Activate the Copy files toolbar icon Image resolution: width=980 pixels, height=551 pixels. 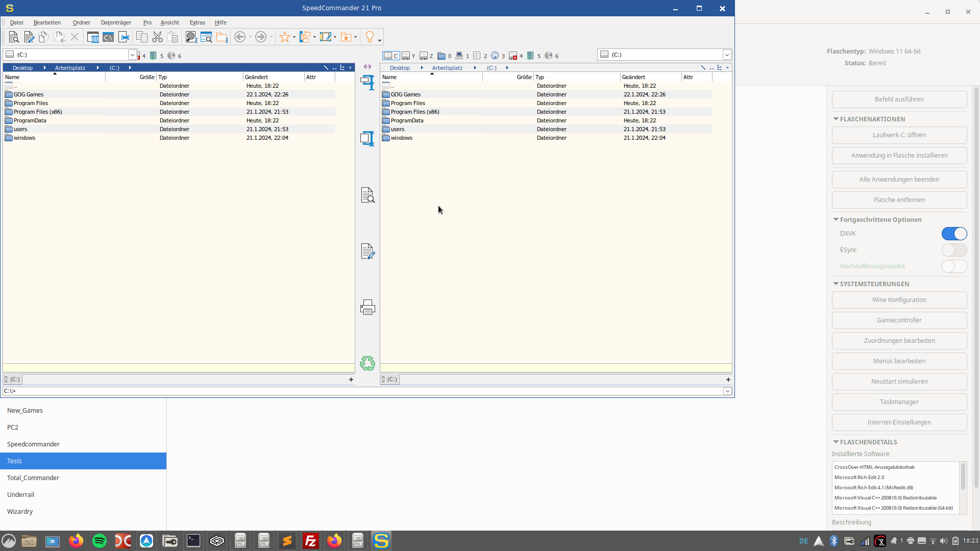(x=141, y=37)
